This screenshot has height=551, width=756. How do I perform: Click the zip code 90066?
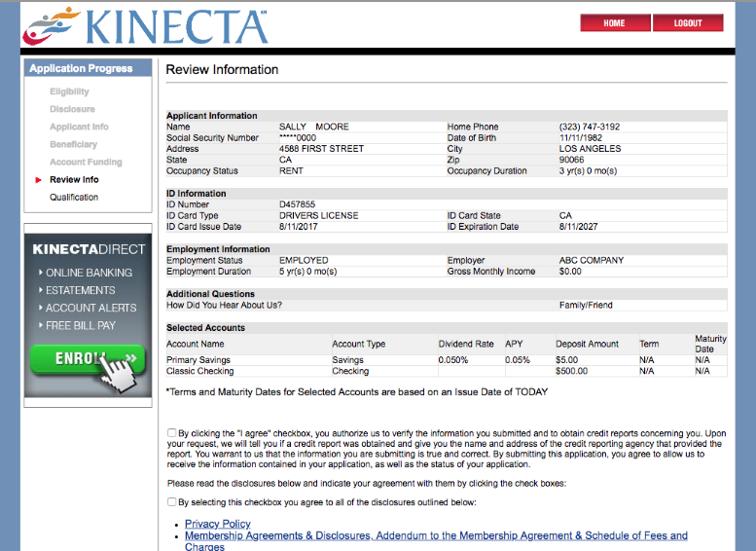[x=571, y=160]
